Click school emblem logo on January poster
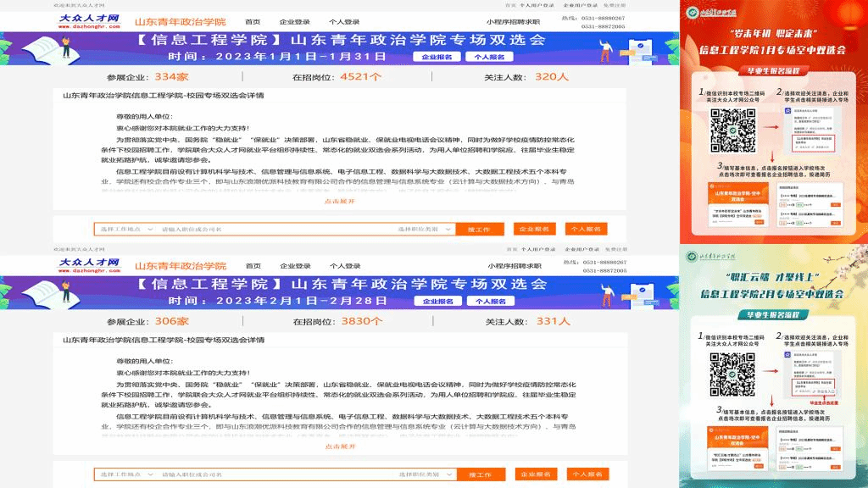The image size is (868, 488). [692, 12]
